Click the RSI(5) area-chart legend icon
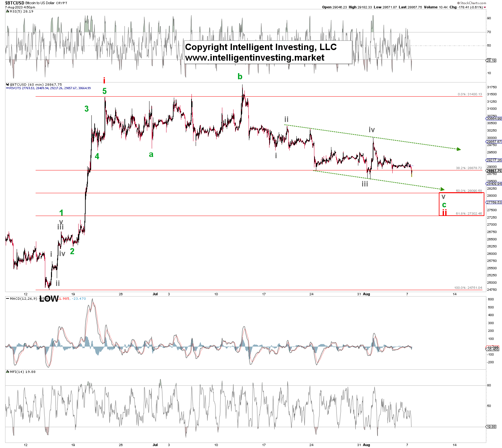This screenshot has height=448, width=502. pyautogui.click(x=8, y=12)
